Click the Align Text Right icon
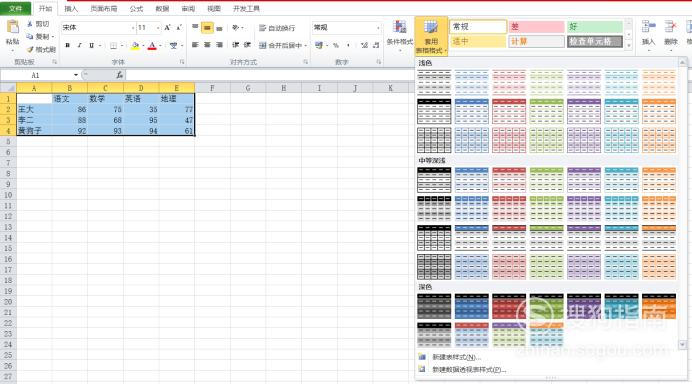 pos(219,45)
